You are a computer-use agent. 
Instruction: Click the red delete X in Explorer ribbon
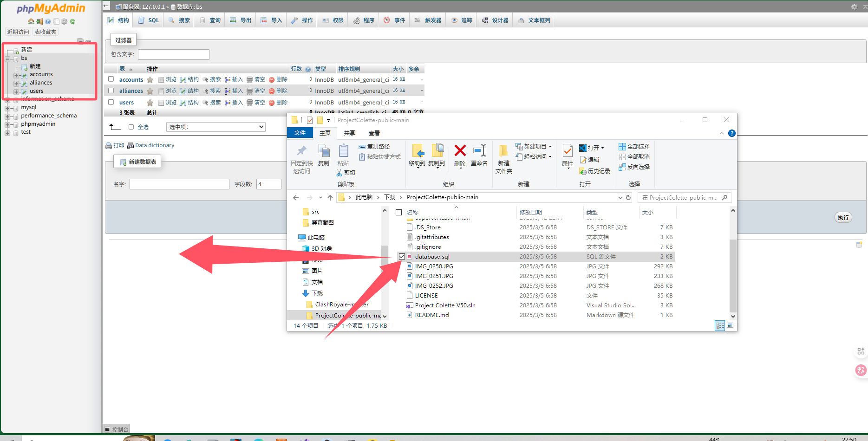tap(460, 150)
